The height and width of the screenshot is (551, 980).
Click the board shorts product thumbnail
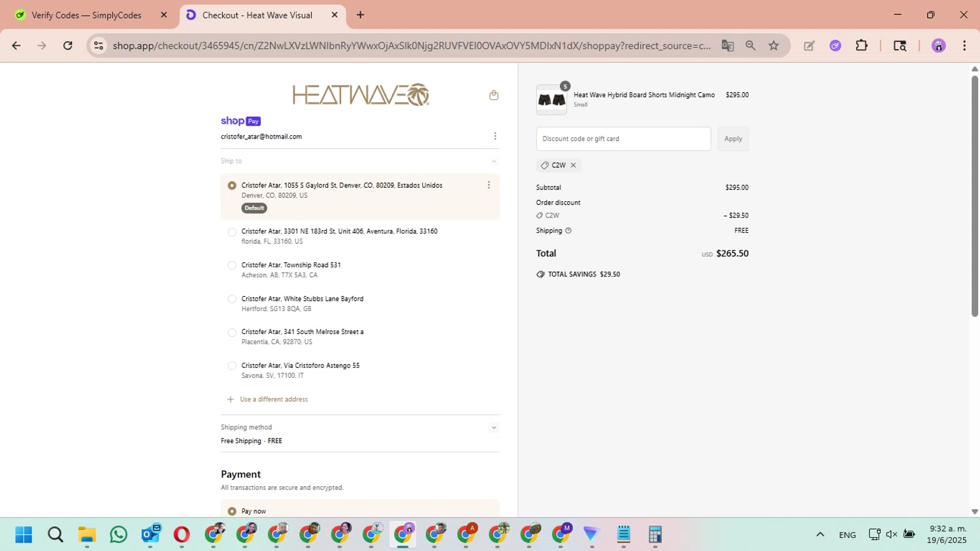coord(551,99)
